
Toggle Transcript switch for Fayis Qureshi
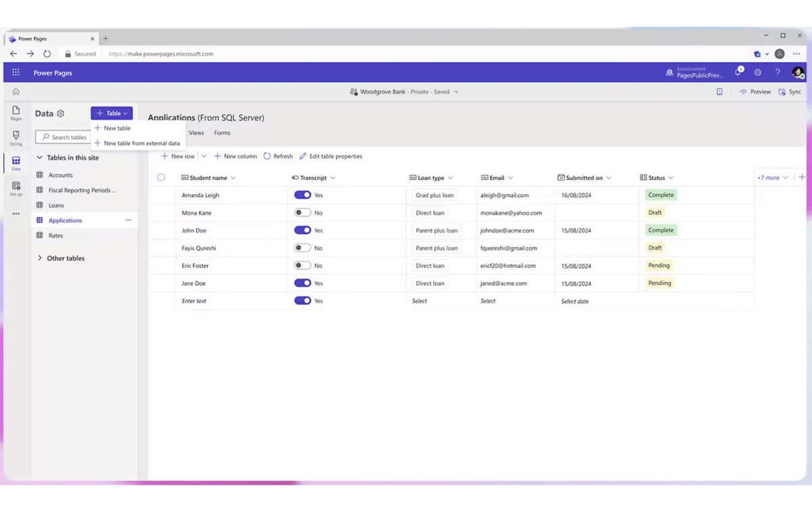click(302, 248)
